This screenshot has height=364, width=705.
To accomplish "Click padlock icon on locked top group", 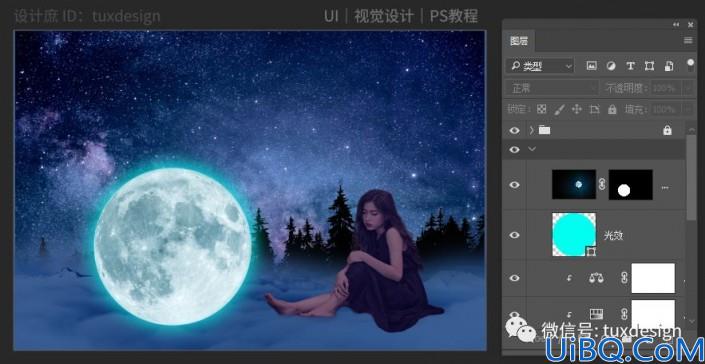I will click(x=667, y=130).
